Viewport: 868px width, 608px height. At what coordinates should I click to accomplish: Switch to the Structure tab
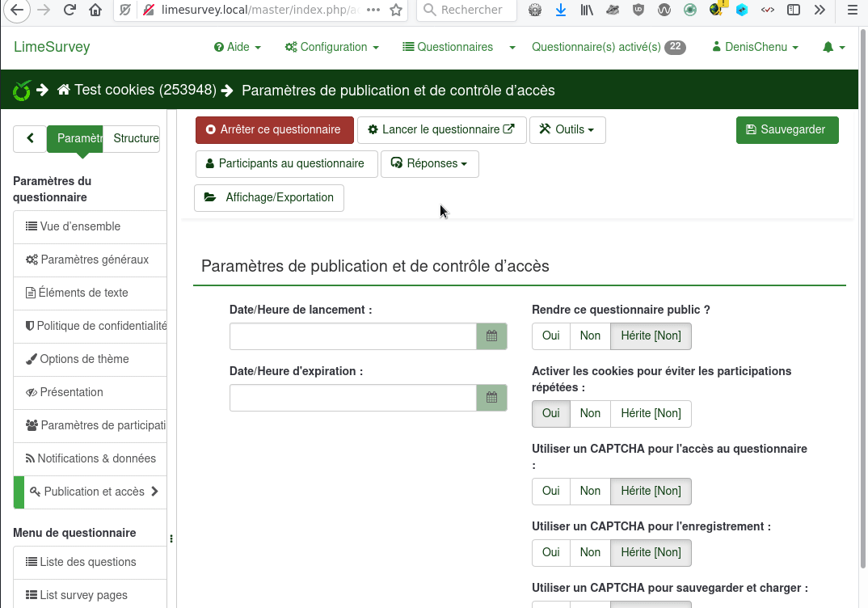[x=135, y=138]
